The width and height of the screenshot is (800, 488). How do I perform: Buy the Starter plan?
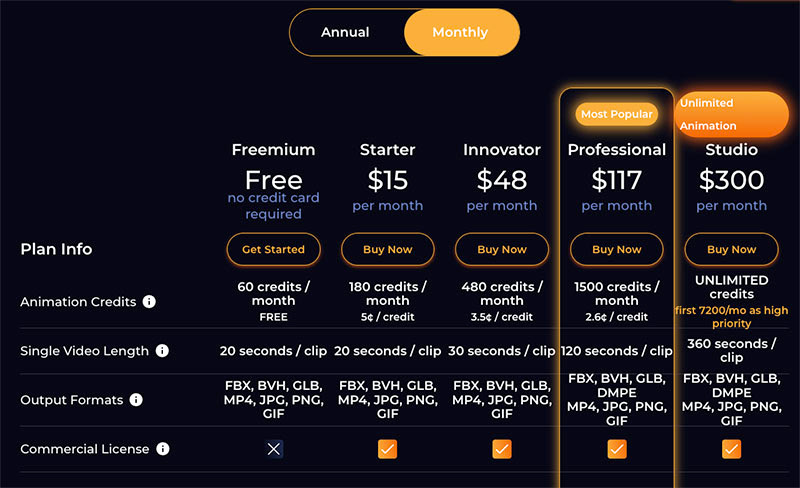pos(388,249)
